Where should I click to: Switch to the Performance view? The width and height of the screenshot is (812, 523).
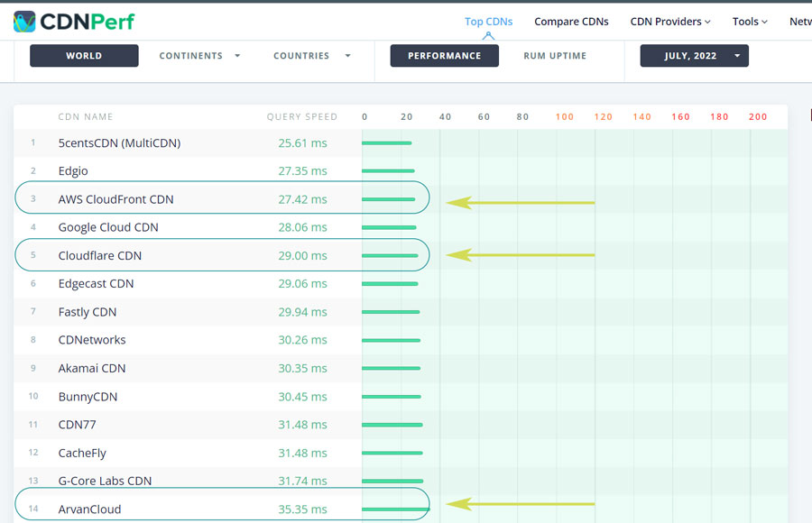coord(444,56)
